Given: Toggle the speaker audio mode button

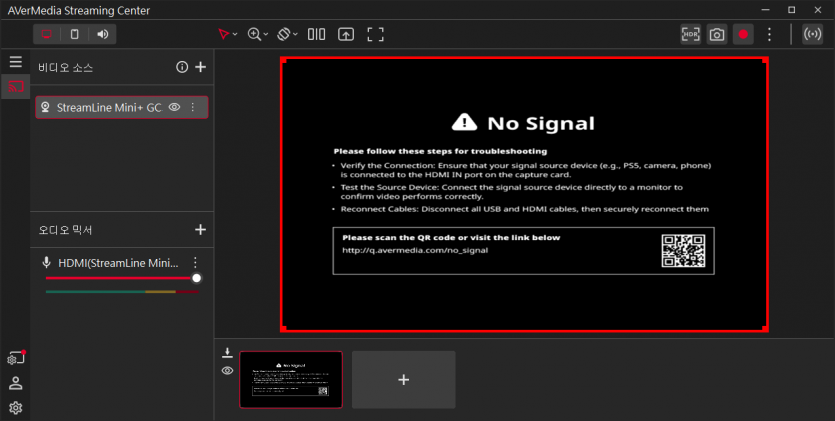Looking at the screenshot, I should tap(102, 34).
